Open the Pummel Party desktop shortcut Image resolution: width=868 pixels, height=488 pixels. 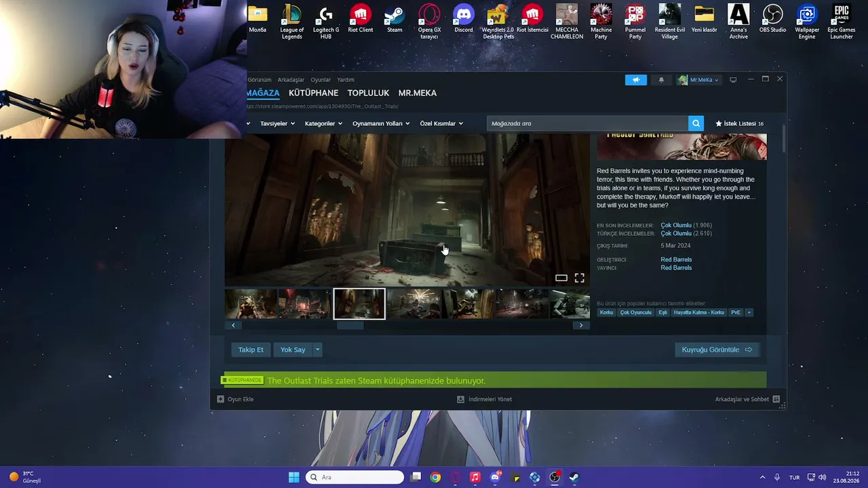(635, 22)
